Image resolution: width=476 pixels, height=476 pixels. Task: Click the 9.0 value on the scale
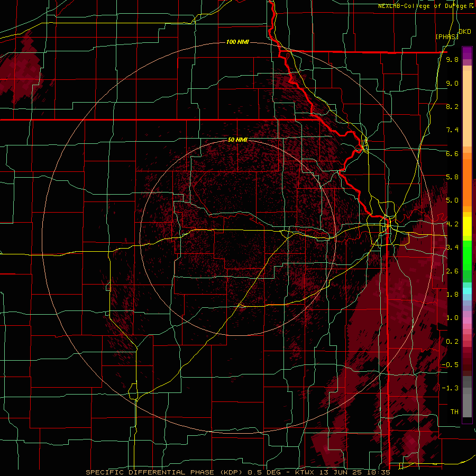452,83
